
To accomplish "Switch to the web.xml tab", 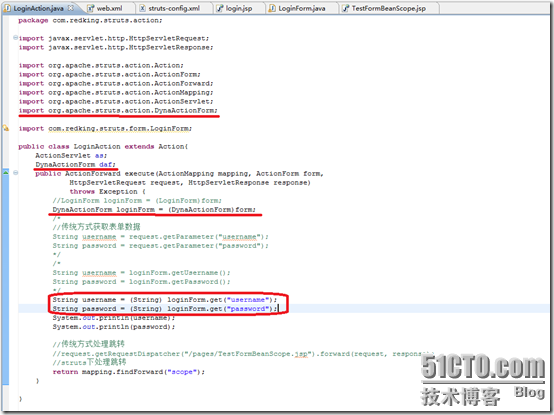I will click(x=109, y=8).
